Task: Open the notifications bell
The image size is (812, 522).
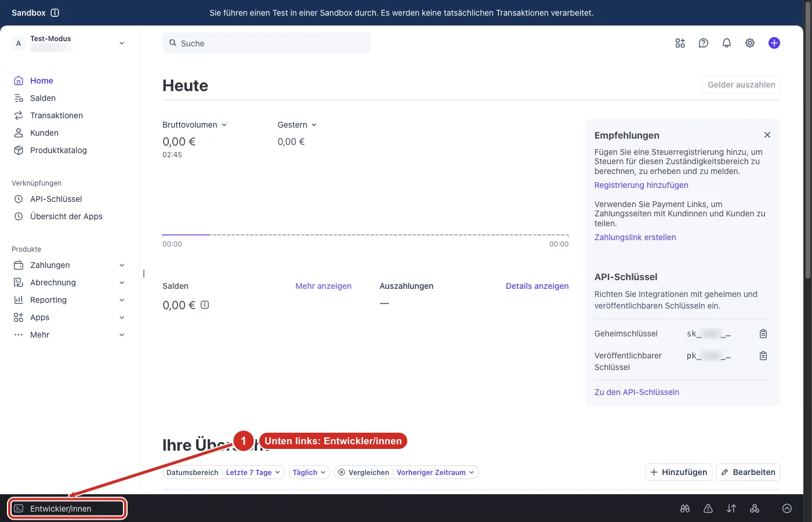Action: coord(727,43)
